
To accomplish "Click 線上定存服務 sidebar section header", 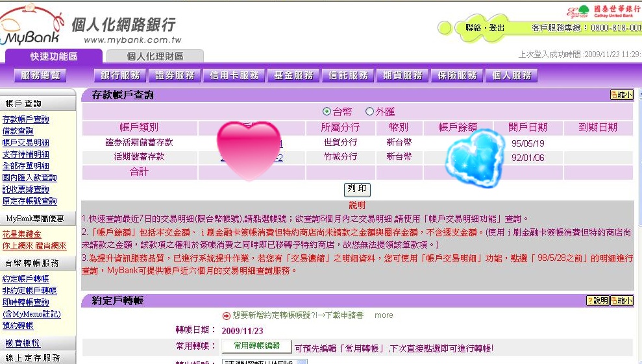I will click(32, 358).
